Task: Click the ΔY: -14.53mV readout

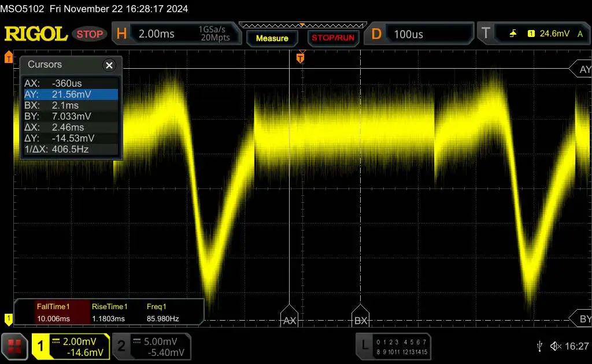Action: [71, 138]
